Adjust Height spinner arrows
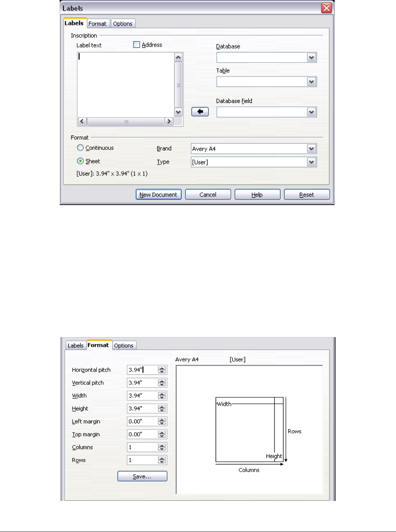The height and width of the screenshot is (532, 396). pyautogui.click(x=162, y=409)
